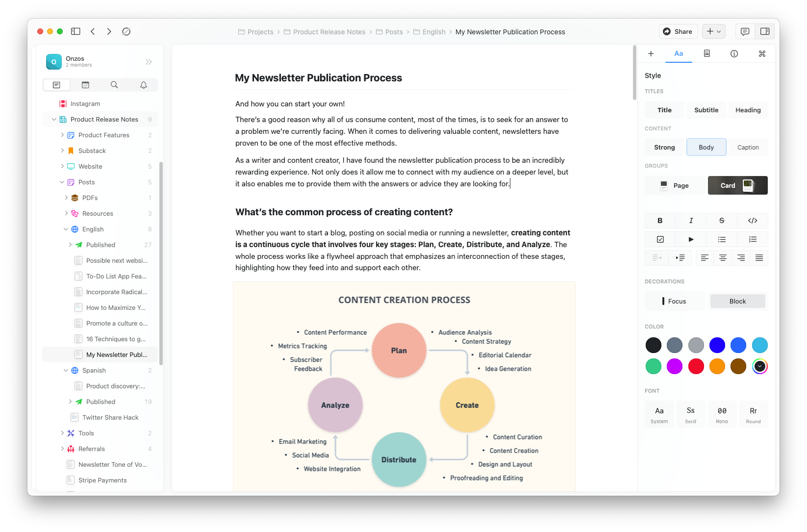Collapse the Product Release Notes folder
The image size is (807, 532).
[x=54, y=119]
